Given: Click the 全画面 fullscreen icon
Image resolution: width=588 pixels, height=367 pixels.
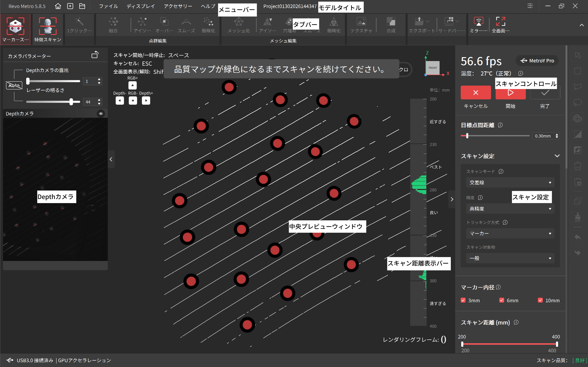Looking at the screenshot, I should coord(500,22).
